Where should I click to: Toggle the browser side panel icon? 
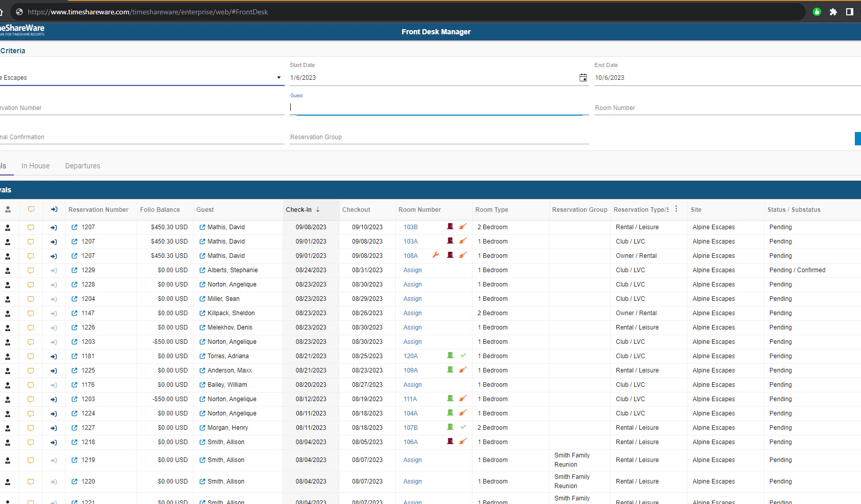[850, 12]
